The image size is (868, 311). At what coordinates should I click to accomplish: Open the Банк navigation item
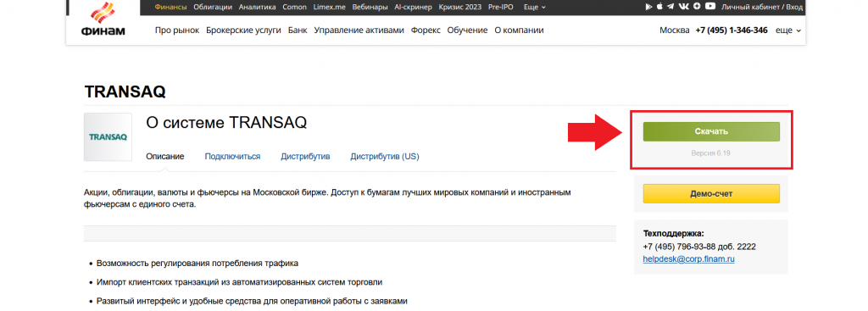(x=298, y=31)
